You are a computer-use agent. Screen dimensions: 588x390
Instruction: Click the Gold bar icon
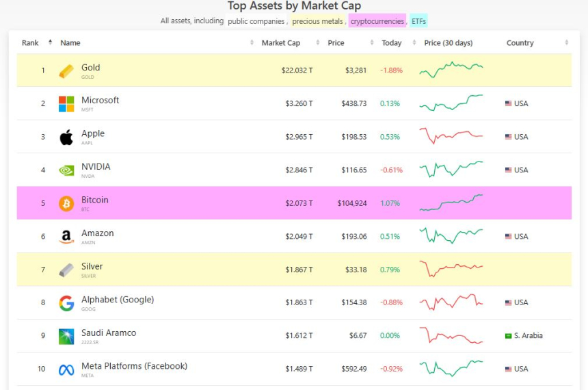point(66,71)
